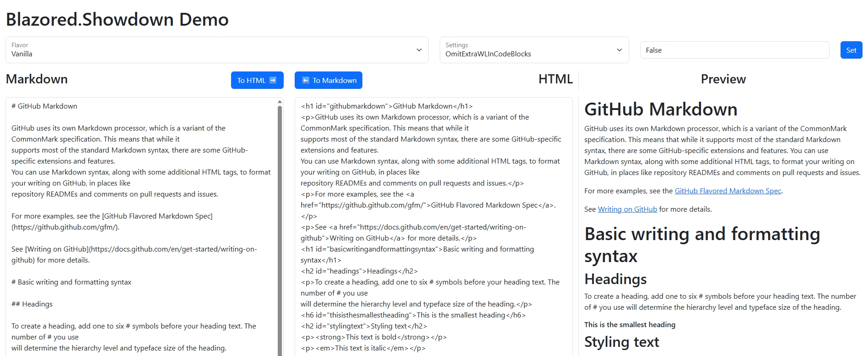Click the 'Preview' column heading

[723, 79]
